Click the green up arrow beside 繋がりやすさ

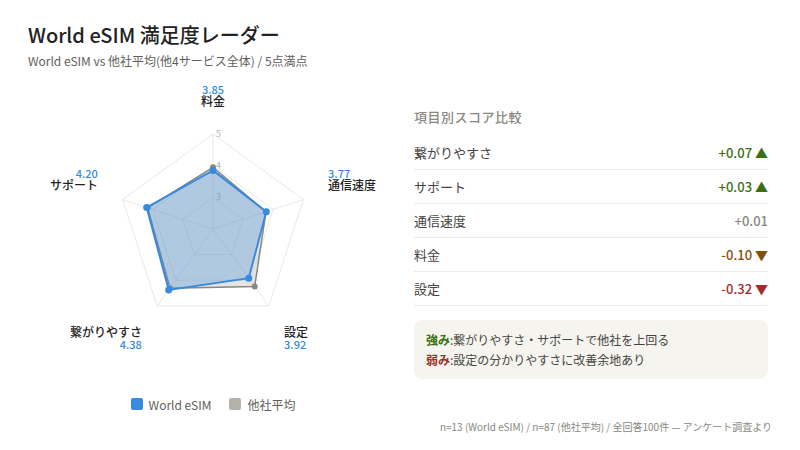(x=761, y=154)
